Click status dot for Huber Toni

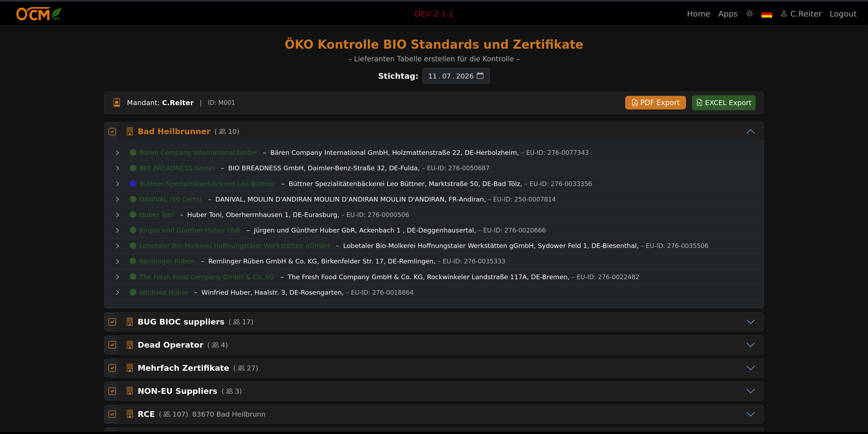point(133,215)
